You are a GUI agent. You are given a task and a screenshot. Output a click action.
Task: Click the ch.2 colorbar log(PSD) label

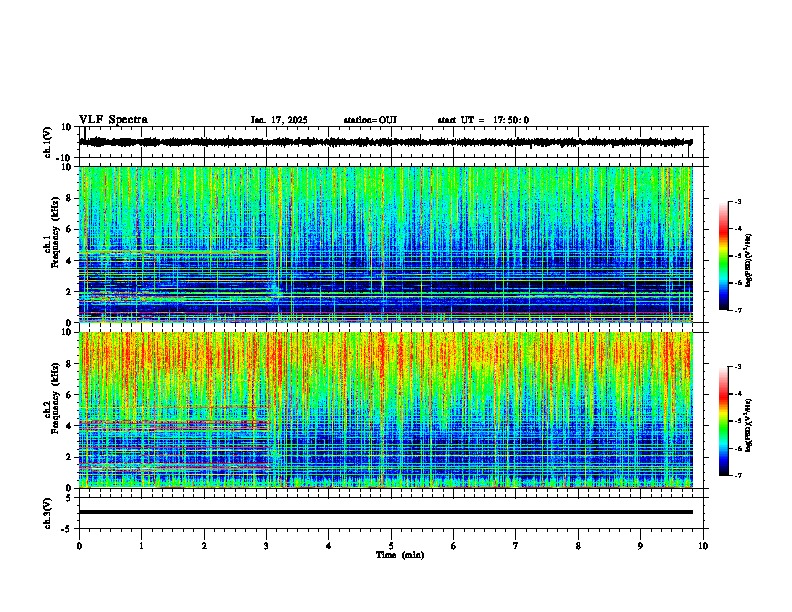(x=749, y=425)
